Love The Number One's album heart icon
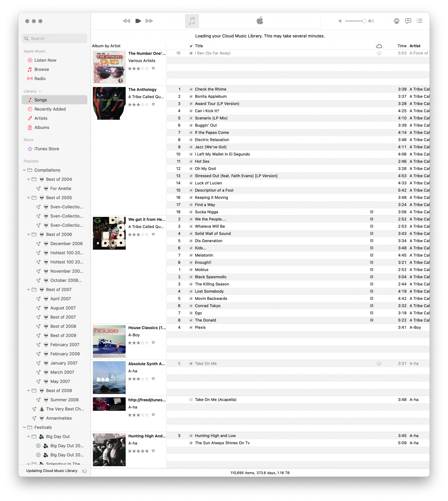The height and width of the screenshot is (501, 448). point(153,68)
